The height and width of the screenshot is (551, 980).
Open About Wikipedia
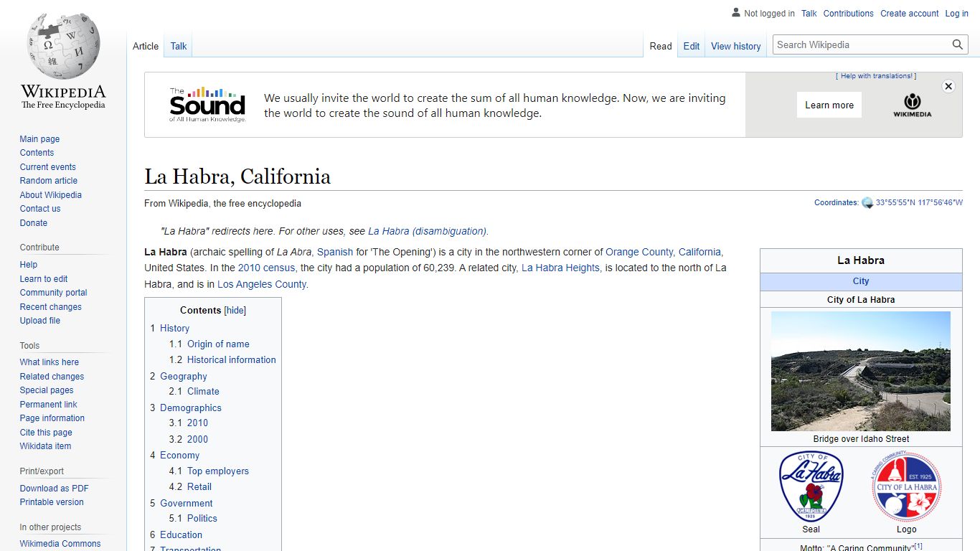(x=50, y=195)
